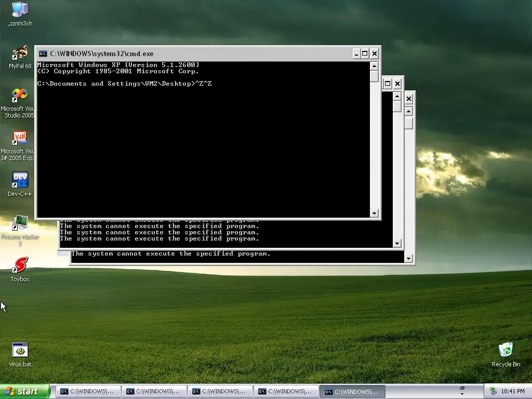The height and width of the screenshot is (399, 532).
Task: Switch to the first cmd taskbar button
Action: (87, 392)
